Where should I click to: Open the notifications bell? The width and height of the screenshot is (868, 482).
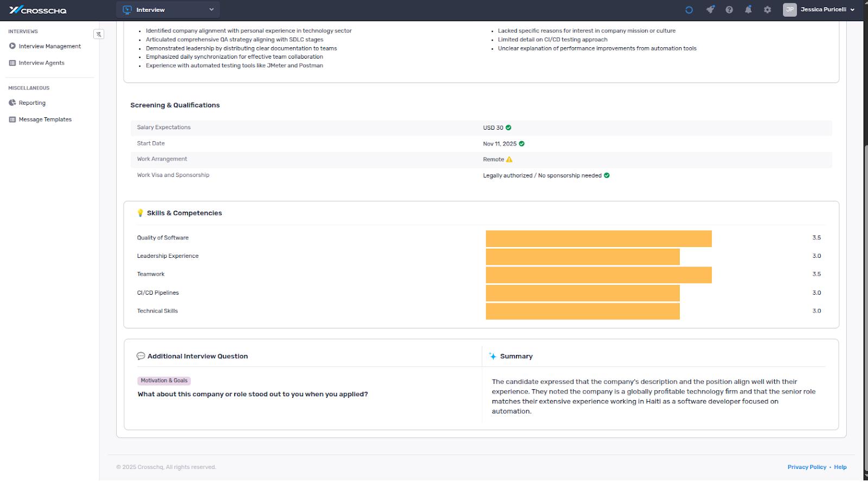pyautogui.click(x=748, y=10)
